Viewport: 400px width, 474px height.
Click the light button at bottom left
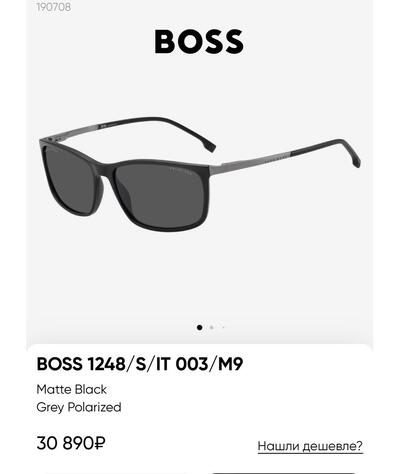tap(117, 473)
